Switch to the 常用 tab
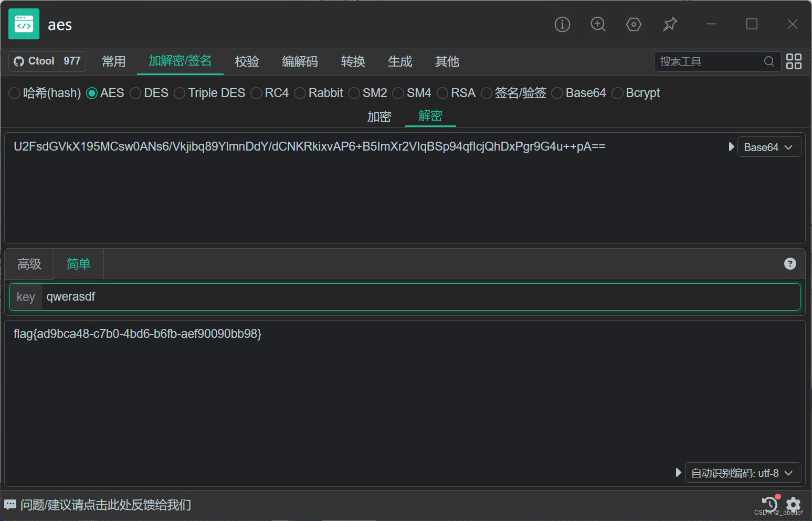 pos(114,61)
